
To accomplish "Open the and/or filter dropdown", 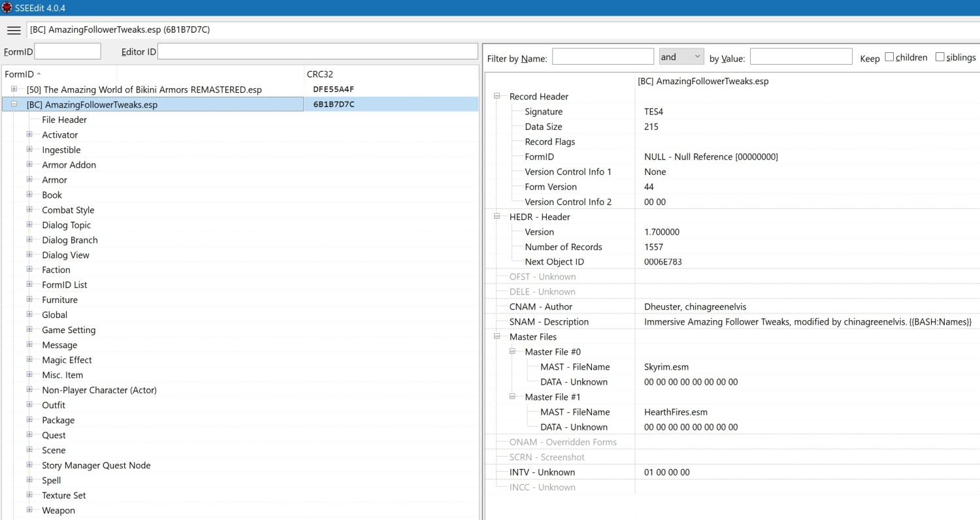I will (x=681, y=57).
